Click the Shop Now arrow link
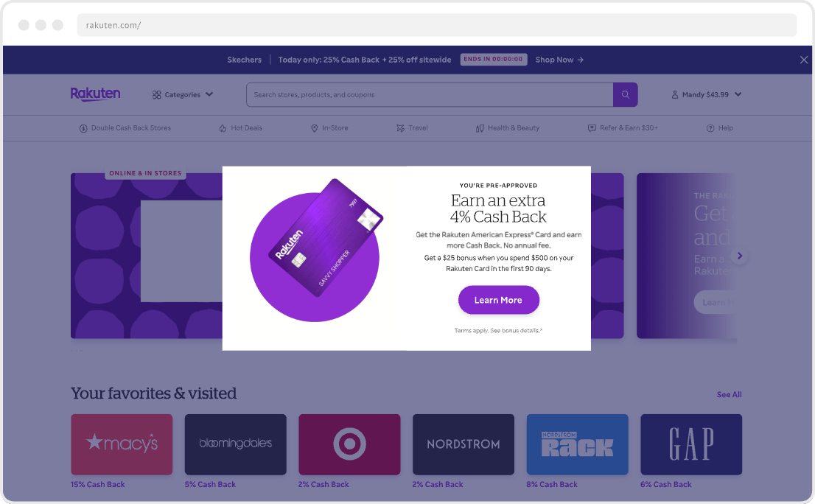The width and height of the screenshot is (815, 504). (x=559, y=60)
